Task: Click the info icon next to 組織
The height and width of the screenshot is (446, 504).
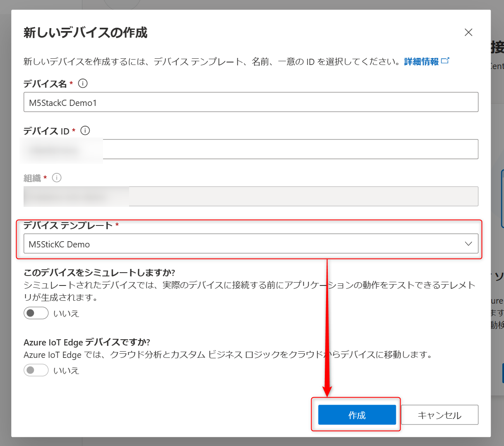Action: pyautogui.click(x=57, y=178)
